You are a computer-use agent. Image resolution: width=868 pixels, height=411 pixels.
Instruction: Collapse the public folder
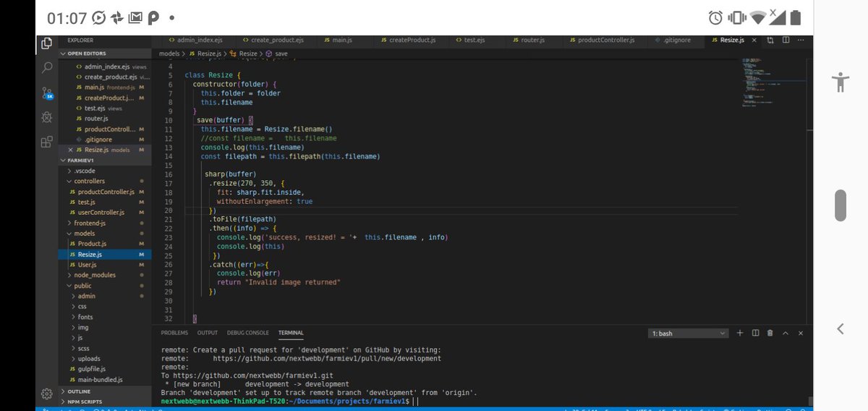[x=82, y=286]
